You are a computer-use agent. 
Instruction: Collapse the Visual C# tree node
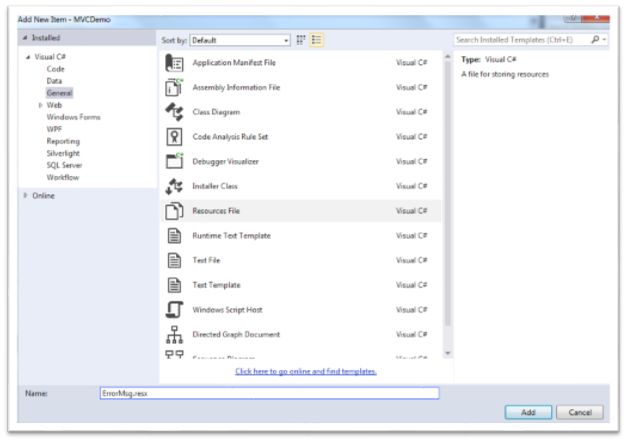coord(28,57)
